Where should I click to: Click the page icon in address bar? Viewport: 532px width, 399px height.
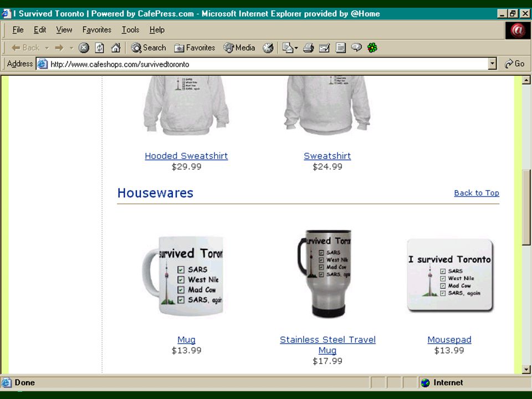43,64
